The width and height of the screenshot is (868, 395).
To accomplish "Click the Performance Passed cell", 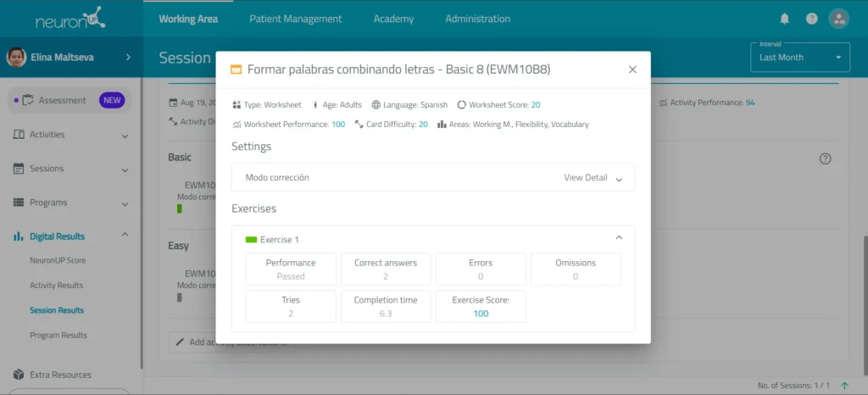I will tap(291, 270).
